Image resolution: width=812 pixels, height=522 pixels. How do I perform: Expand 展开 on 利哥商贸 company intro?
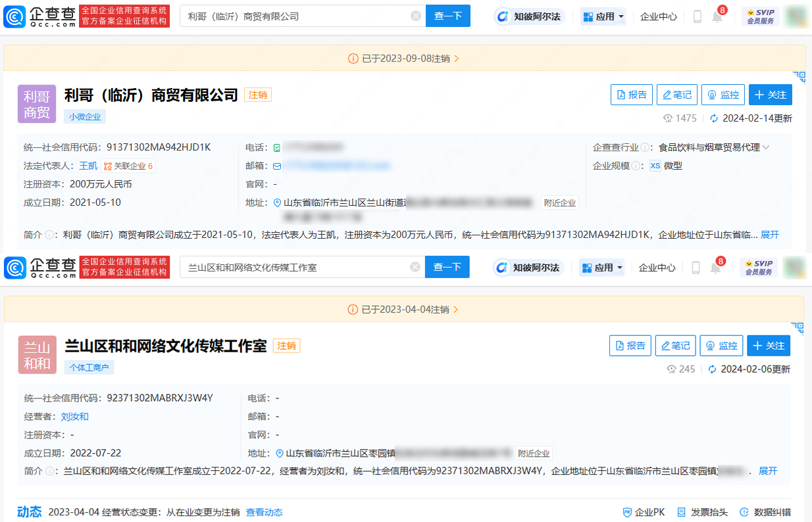click(770, 235)
